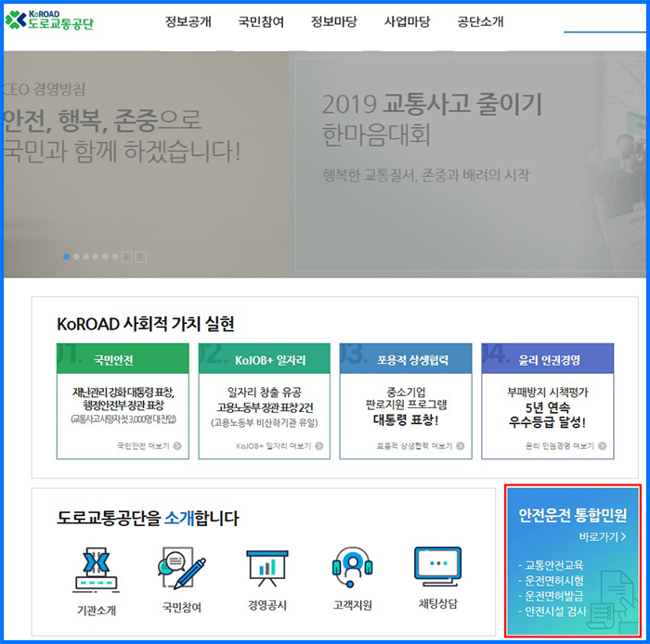Click the 운전면허발급 item

pos(553,596)
